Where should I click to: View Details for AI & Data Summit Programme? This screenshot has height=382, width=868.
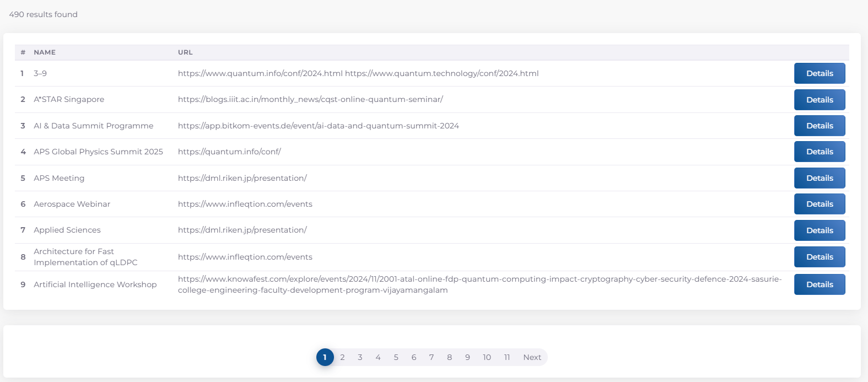click(819, 126)
